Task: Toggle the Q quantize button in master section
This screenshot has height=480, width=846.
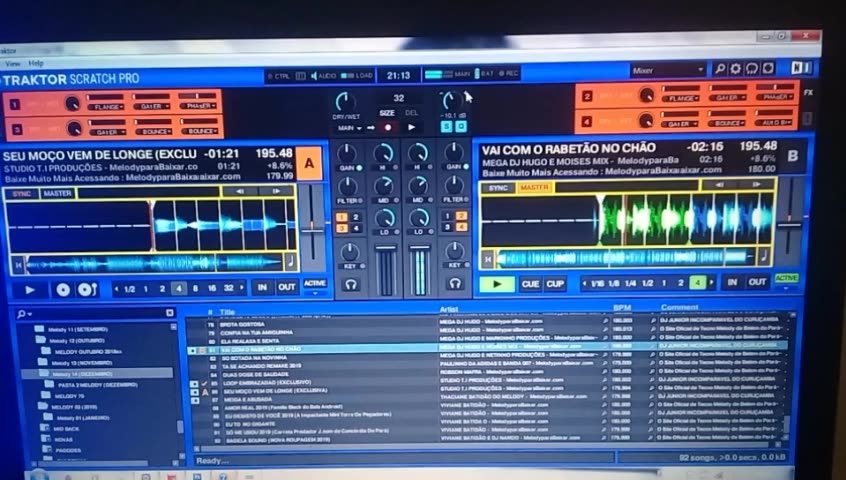Action: click(x=461, y=127)
